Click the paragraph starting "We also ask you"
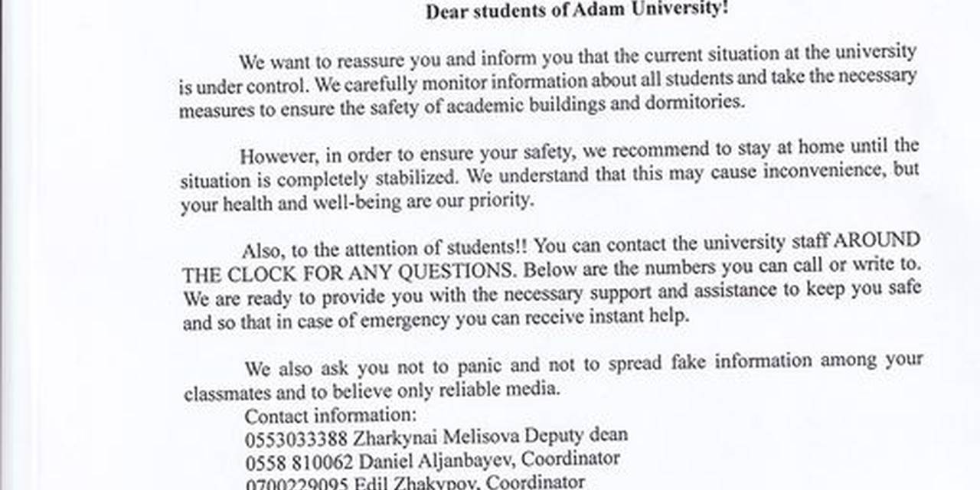 pos(553,375)
